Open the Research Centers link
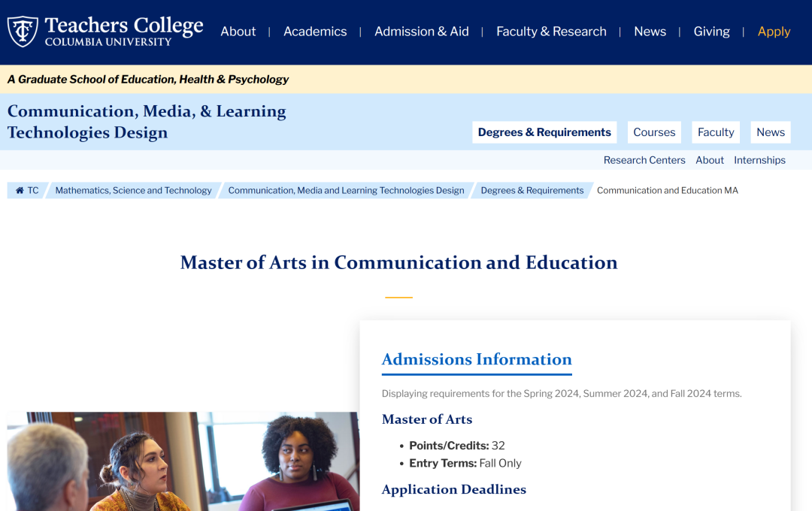812x511 pixels. 644,161
